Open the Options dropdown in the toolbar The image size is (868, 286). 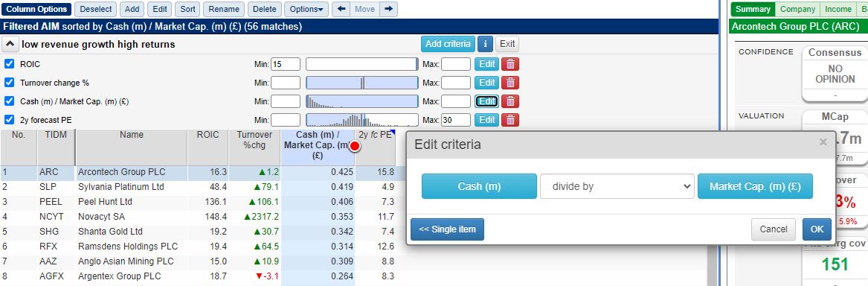306,9
